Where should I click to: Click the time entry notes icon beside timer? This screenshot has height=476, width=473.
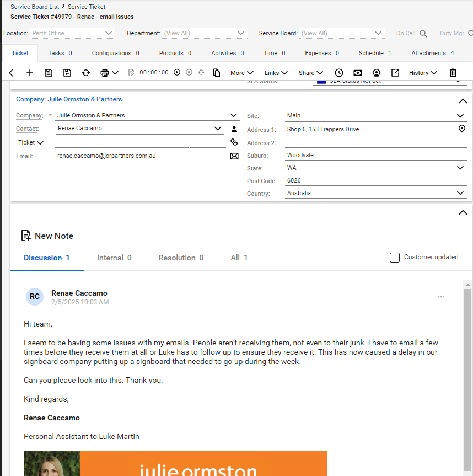[131, 73]
